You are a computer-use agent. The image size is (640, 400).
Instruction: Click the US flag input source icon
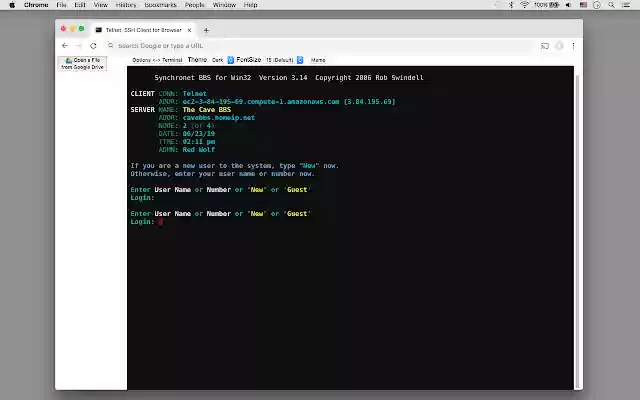583,5
